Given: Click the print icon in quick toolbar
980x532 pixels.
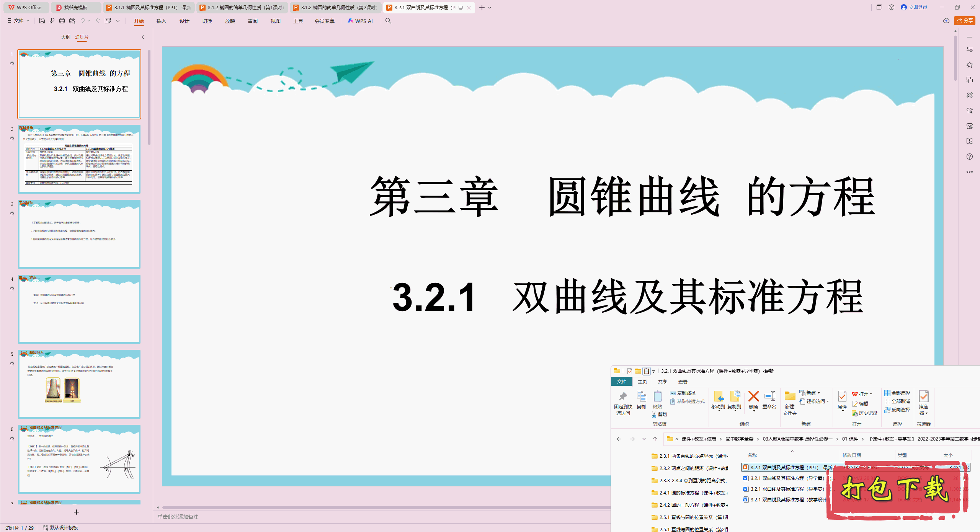Looking at the screenshot, I should [x=62, y=21].
